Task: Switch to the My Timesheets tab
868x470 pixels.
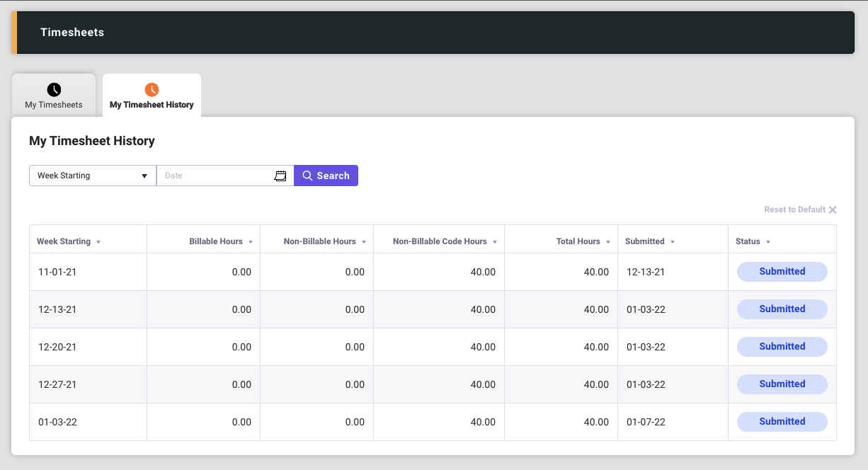Action: 54,96
